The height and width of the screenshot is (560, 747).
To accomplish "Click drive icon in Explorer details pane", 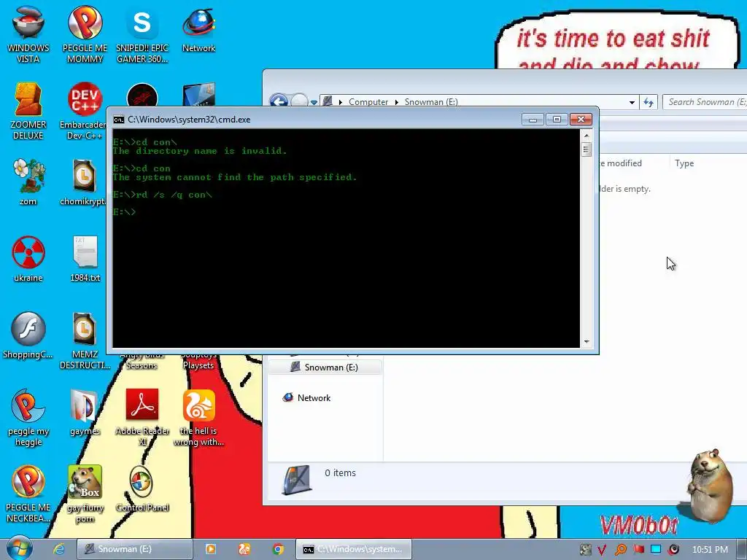I will [298, 480].
